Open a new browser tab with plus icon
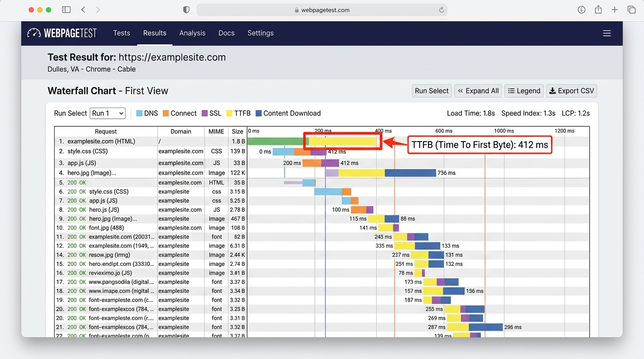 click(x=615, y=9)
